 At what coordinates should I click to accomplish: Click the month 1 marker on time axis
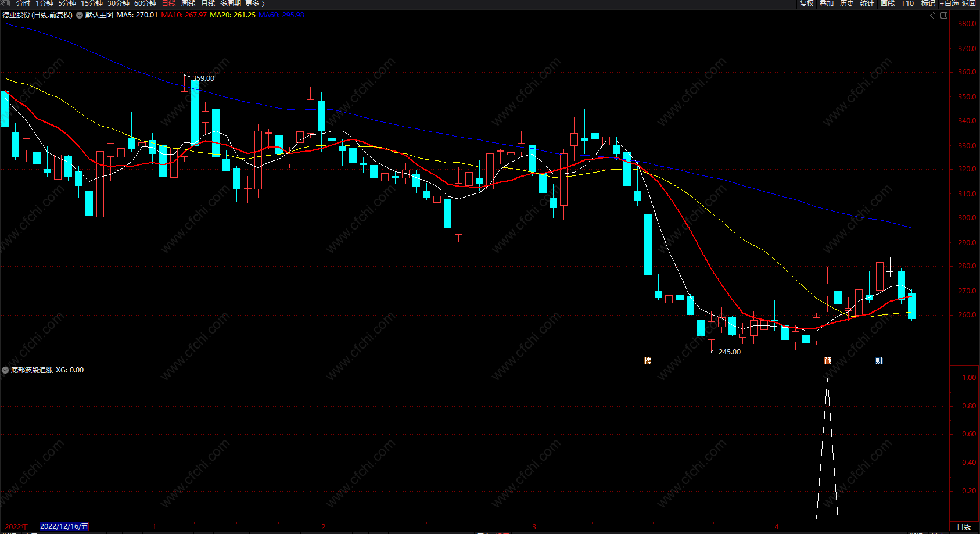pos(154,527)
